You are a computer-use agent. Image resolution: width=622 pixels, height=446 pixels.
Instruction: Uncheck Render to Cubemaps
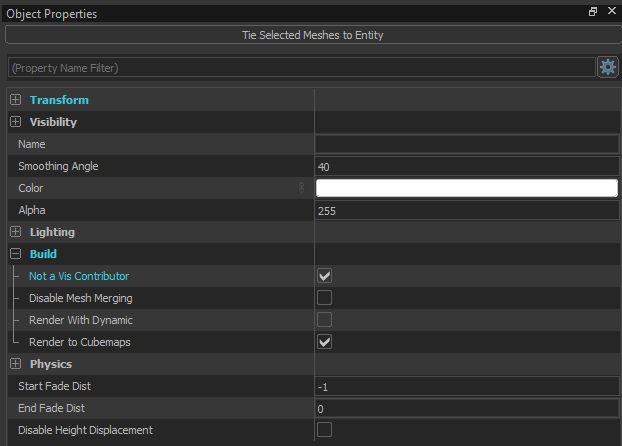pyautogui.click(x=324, y=342)
